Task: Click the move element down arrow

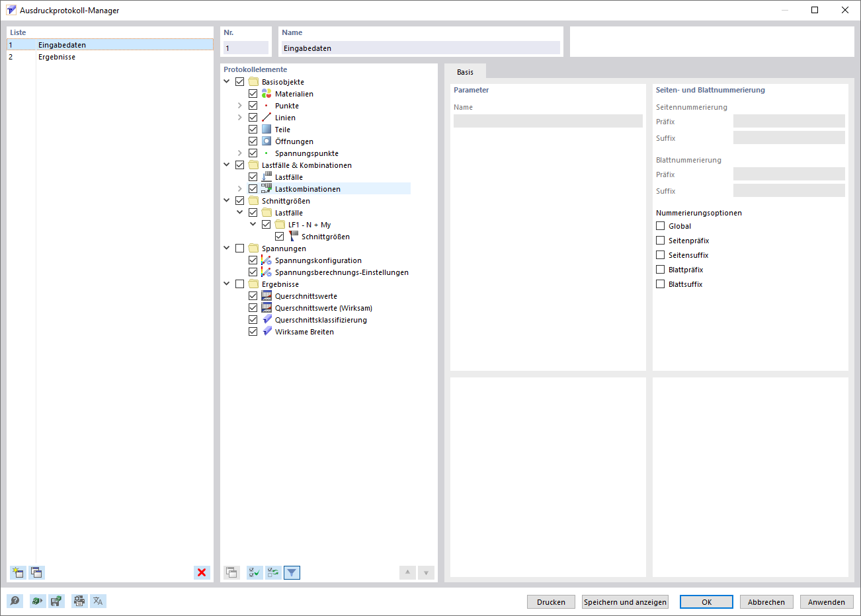Action: [x=426, y=572]
